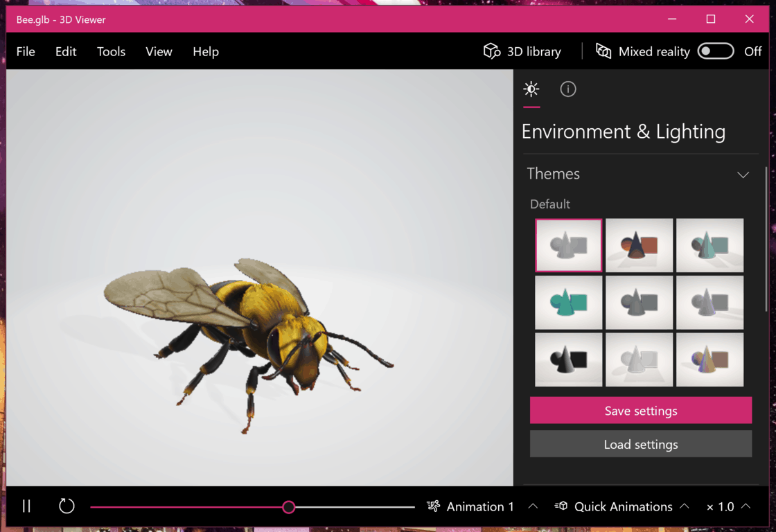Screen dimensions: 776x532
Task: Open the Tools menu
Action: (x=111, y=51)
